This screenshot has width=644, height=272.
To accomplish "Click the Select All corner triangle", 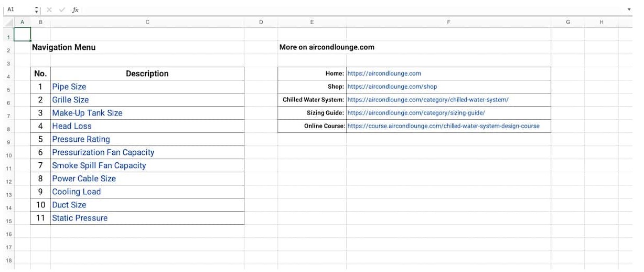I will [x=8, y=22].
